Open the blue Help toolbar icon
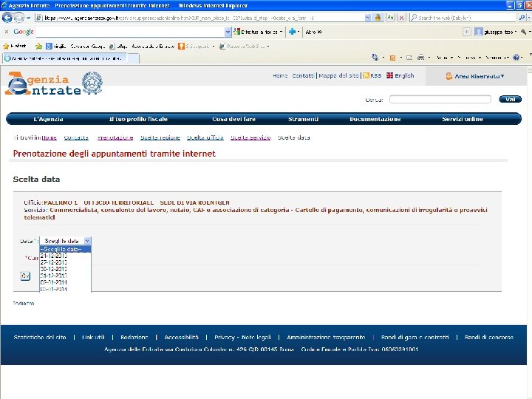This screenshot has width=532, height=399. pos(516,58)
